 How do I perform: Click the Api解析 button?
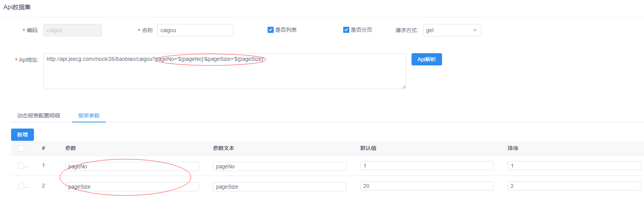427,59
